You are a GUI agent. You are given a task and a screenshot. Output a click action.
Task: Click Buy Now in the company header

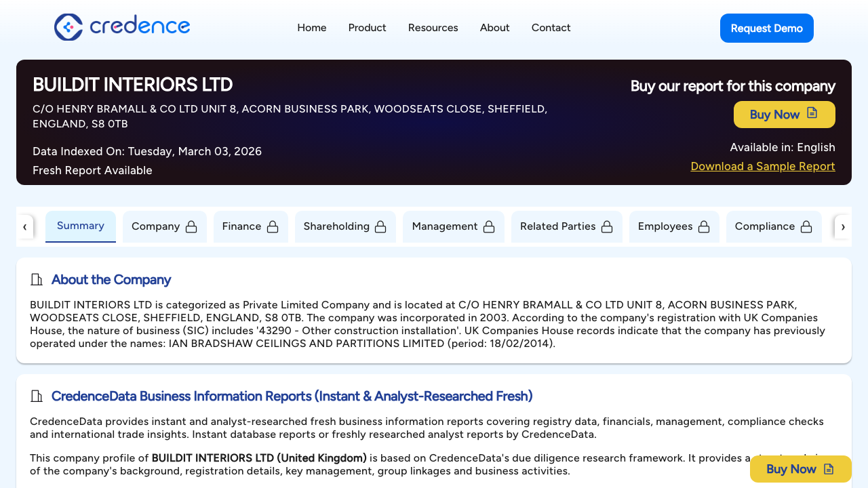[784, 115]
